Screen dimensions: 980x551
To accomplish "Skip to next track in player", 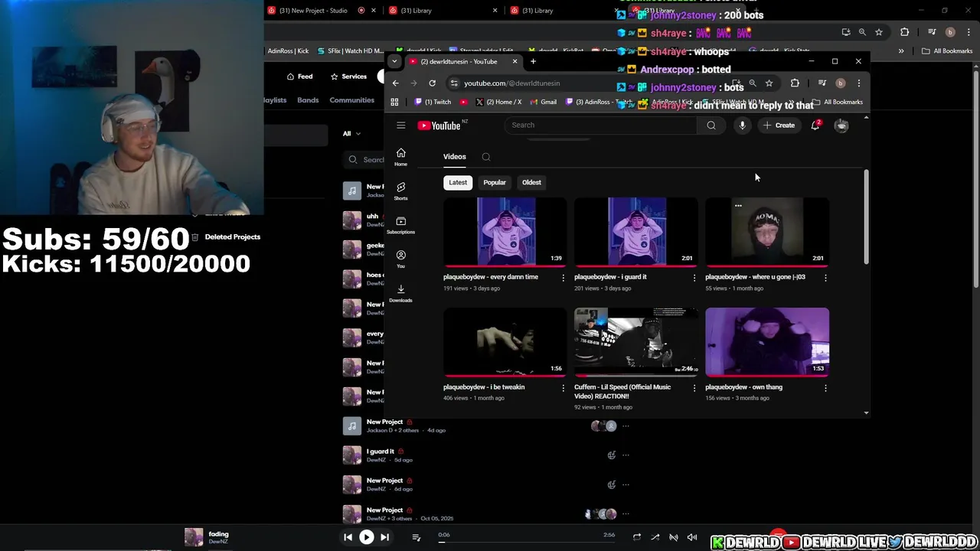I will [385, 537].
